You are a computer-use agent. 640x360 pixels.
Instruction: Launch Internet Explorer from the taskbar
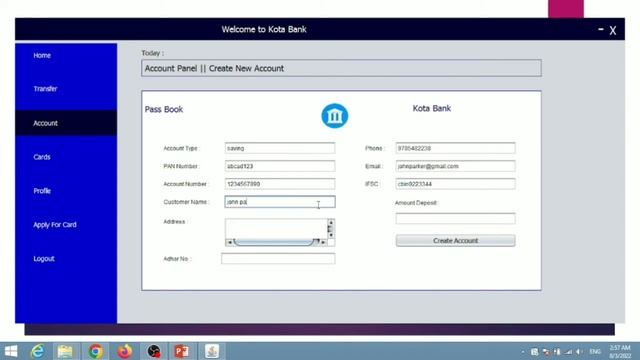coord(38,351)
